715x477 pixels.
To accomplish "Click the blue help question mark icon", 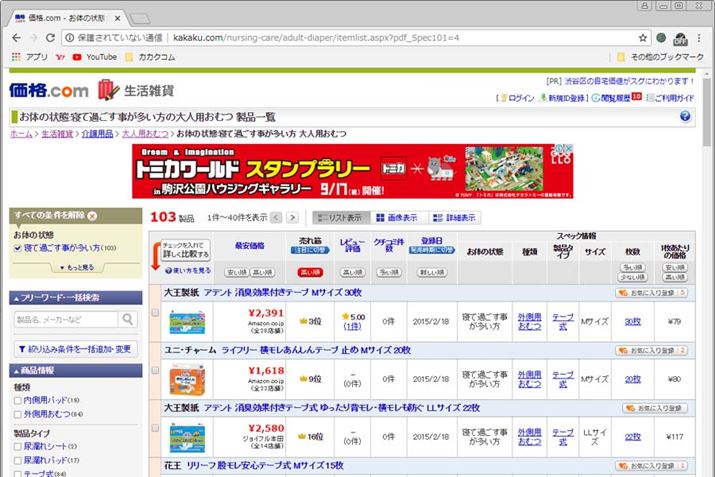I will (x=684, y=116).
